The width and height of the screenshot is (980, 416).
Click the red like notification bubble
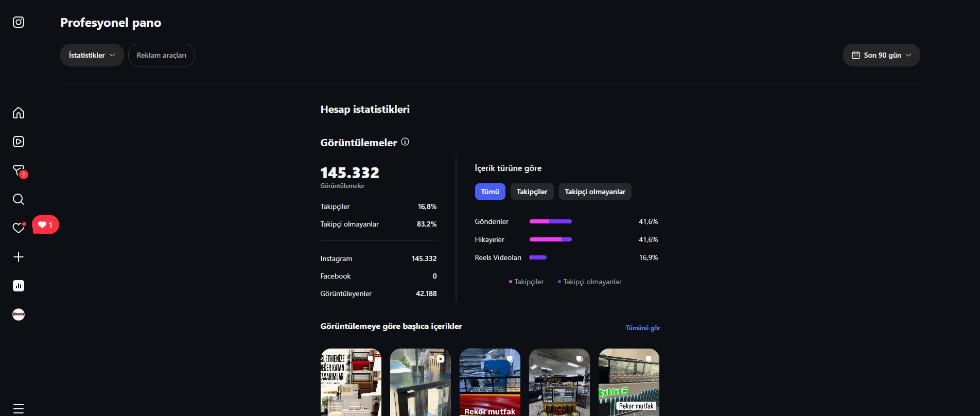[45, 224]
